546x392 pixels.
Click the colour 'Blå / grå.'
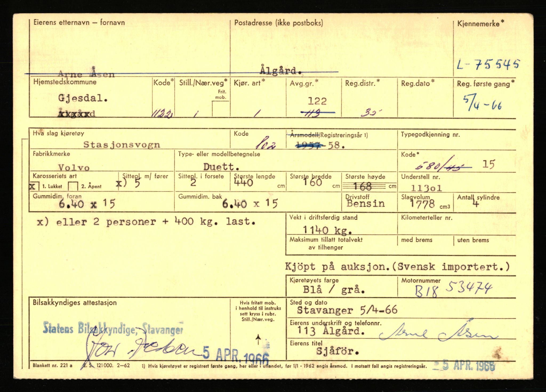click(x=334, y=290)
